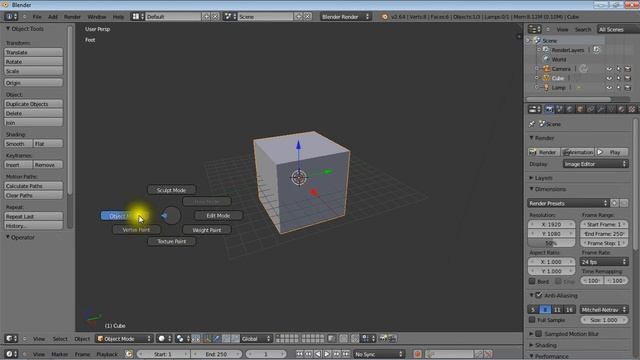The width and height of the screenshot is (640, 360).
Task: Click the 3D view editor type icon
Action: pyautogui.click(x=11, y=338)
